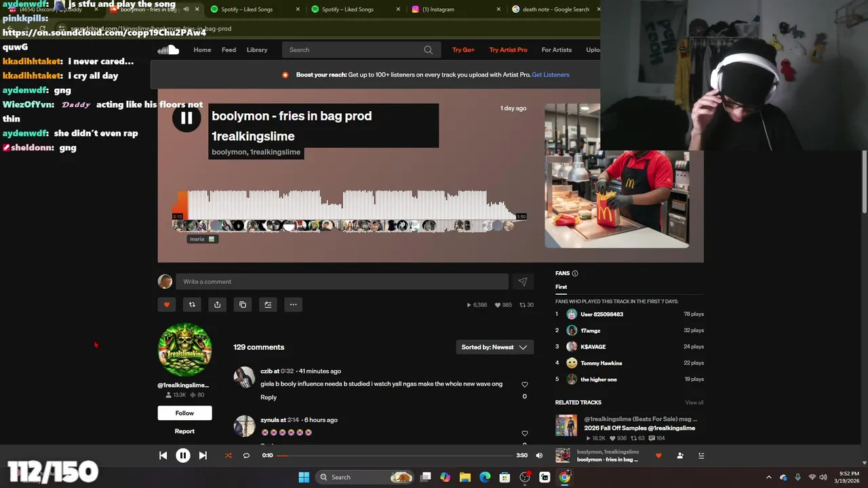Open Windows Start menu

[x=304, y=477]
